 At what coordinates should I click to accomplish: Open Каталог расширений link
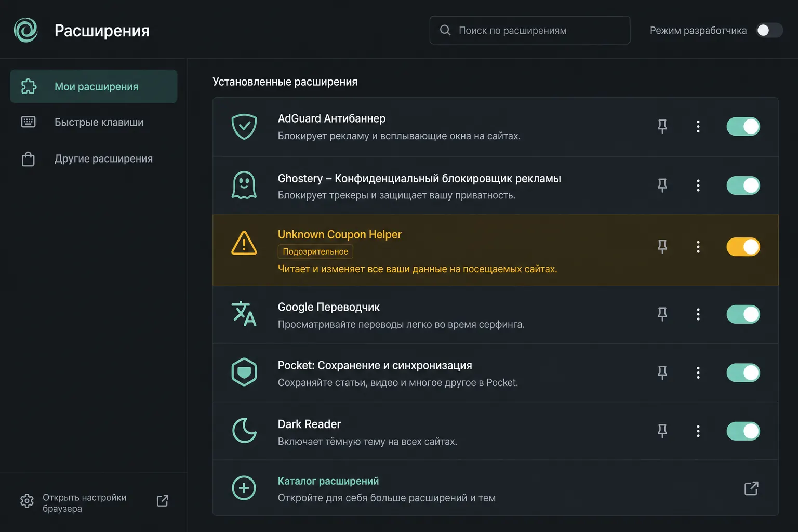(328, 481)
